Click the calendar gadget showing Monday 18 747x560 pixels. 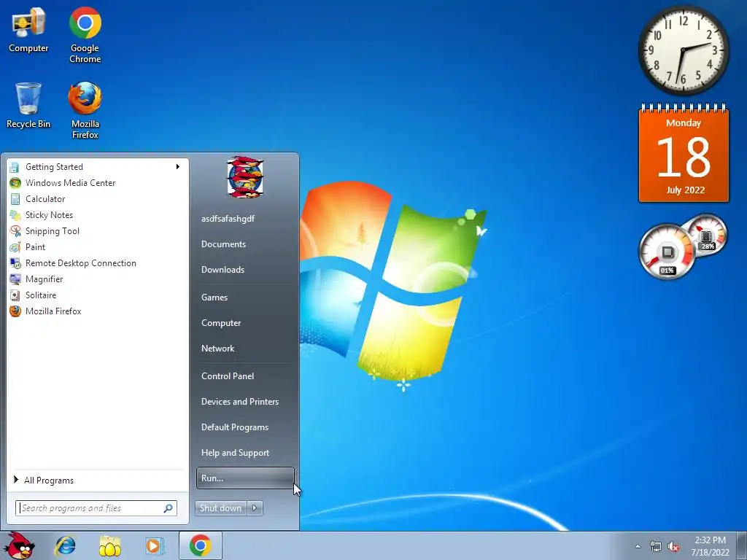point(684,153)
